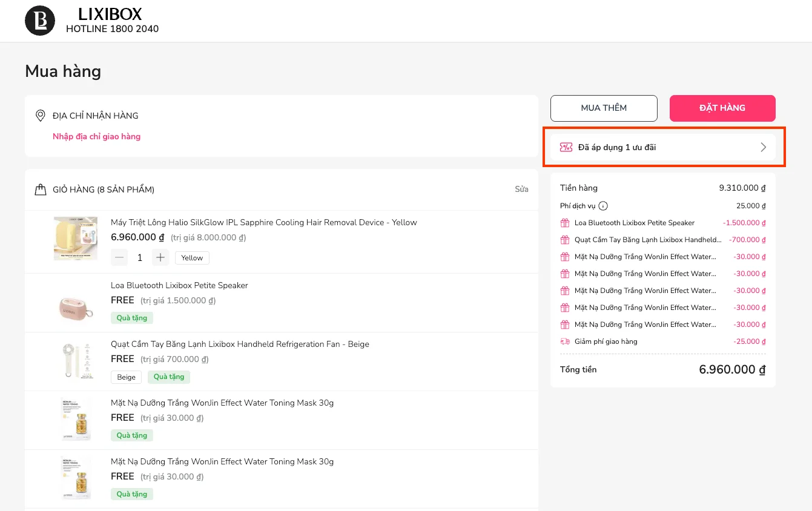Click the Loa Bluetooth Lixibox Petite Speaker cart title
This screenshot has width=812, height=511.
tap(179, 285)
